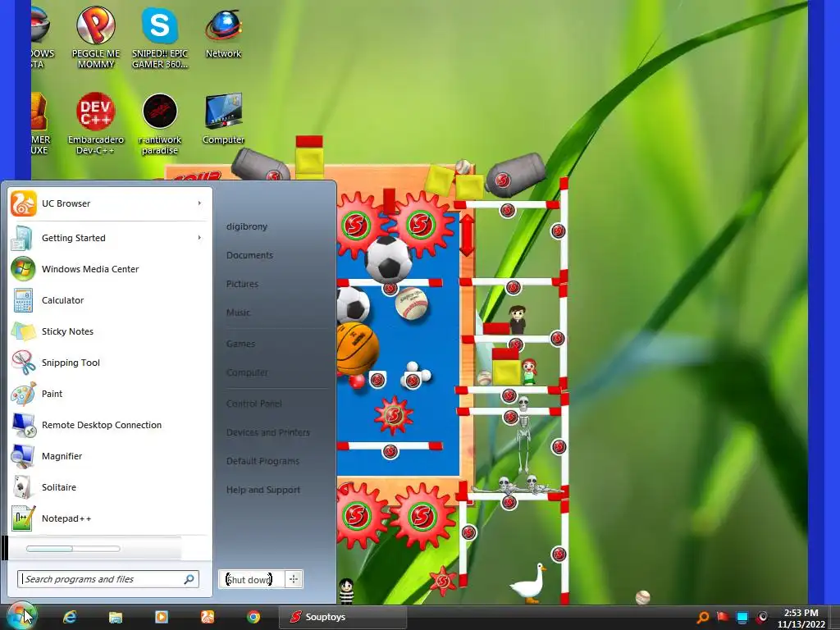
Task: Click the Shut down button
Action: [253, 579]
